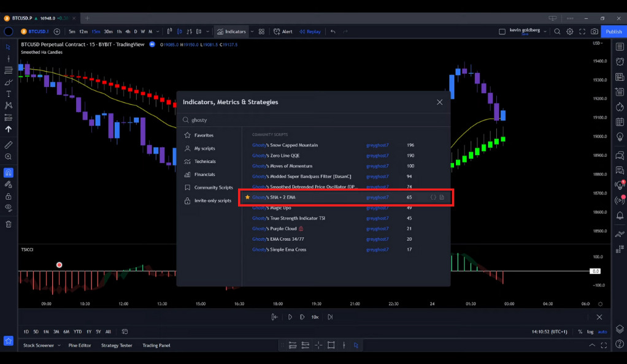
Task: Jump replay to real-time
Action: tap(330, 317)
